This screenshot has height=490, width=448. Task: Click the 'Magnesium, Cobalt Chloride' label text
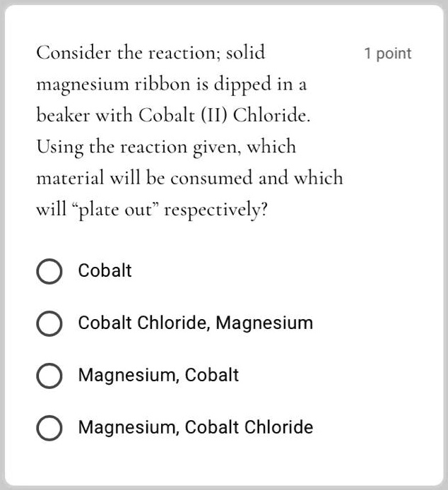pyautogui.click(x=196, y=427)
